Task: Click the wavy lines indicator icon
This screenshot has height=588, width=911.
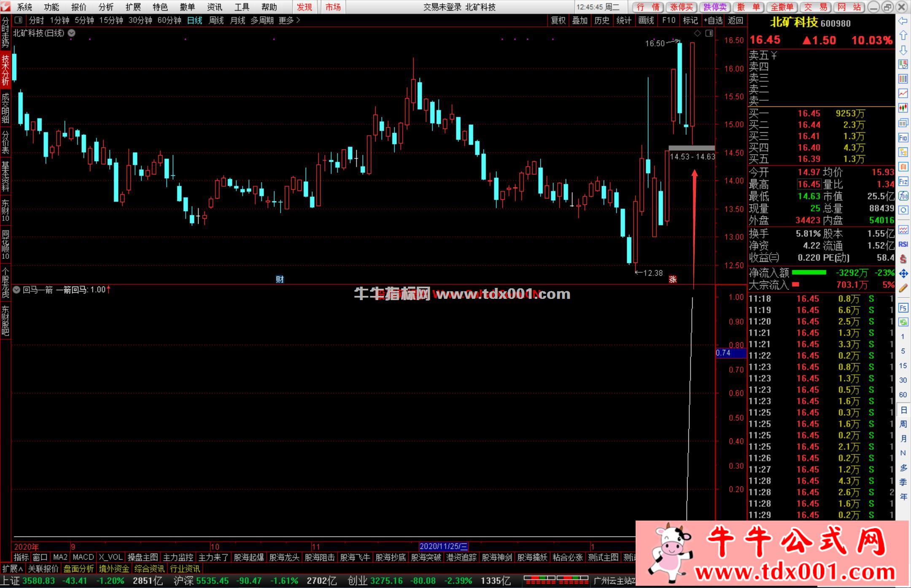Action: click(x=903, y=230)
